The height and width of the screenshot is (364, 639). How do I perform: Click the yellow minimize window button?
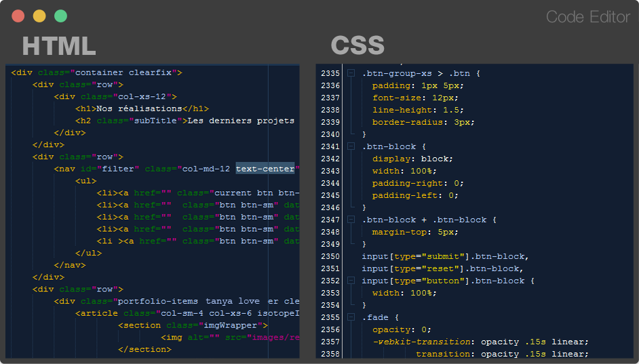click(x=39, y=16)
